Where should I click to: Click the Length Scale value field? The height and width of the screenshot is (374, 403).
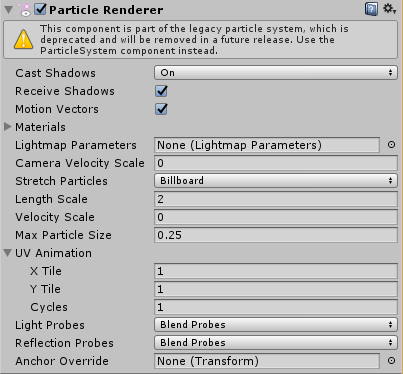(276, 199)
